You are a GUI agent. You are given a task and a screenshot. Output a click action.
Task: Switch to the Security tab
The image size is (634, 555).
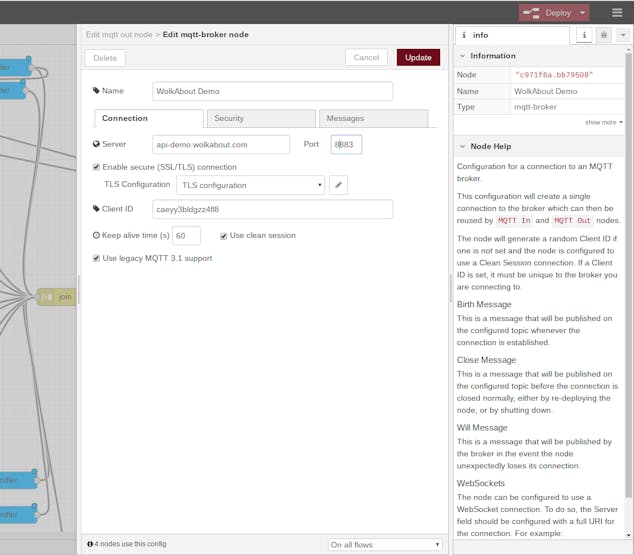coord(261,118)
